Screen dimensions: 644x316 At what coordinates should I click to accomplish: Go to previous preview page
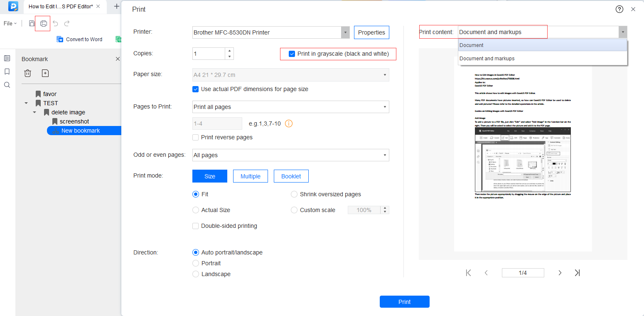(486, 273)
